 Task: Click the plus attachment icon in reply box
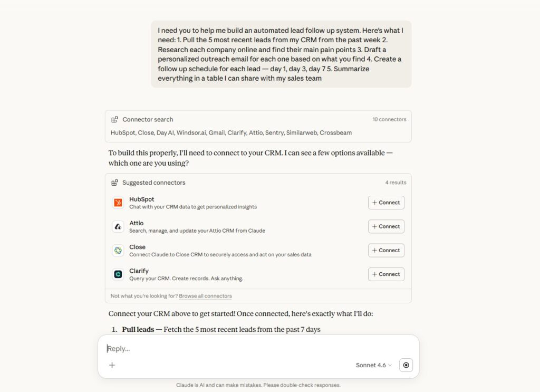112,365
